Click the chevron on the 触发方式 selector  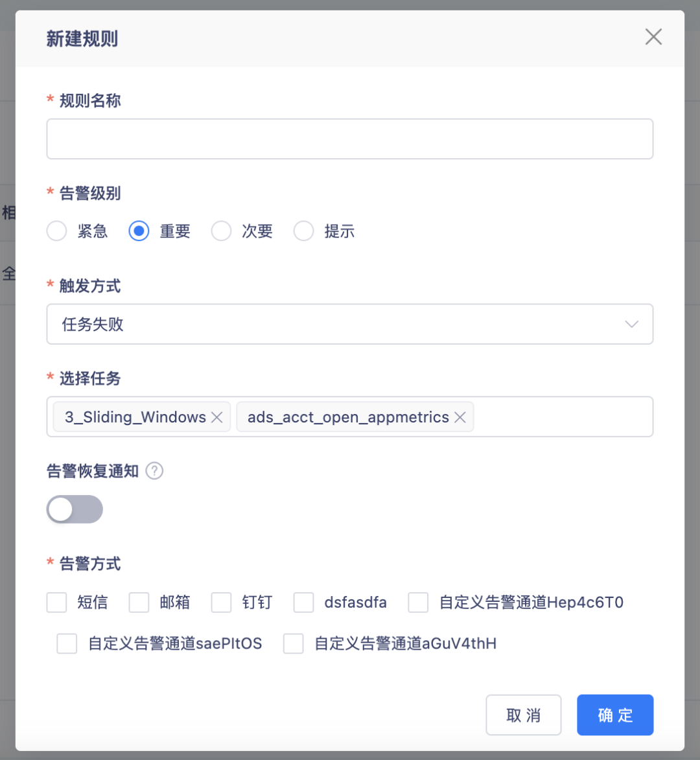pyautogui.click(x=631, y=324)
